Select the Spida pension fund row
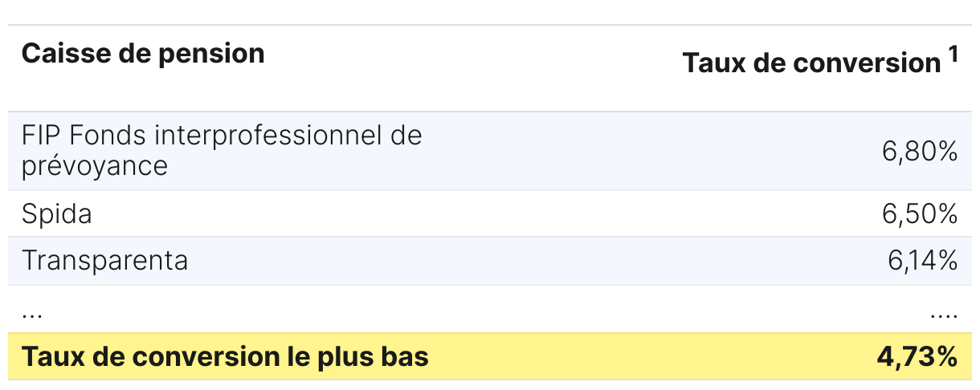Viewport: 980px width, 390px height. tap(490, 214)
